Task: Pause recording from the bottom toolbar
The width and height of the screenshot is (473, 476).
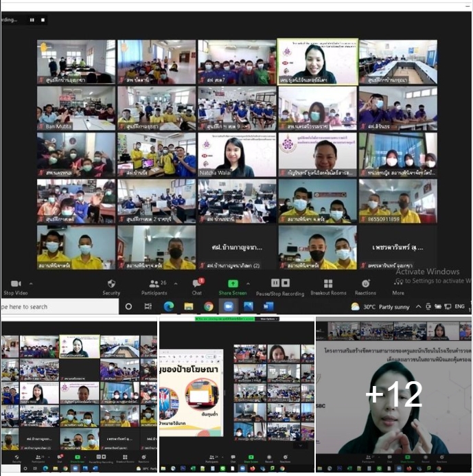Action: click(x=275, y=283)
